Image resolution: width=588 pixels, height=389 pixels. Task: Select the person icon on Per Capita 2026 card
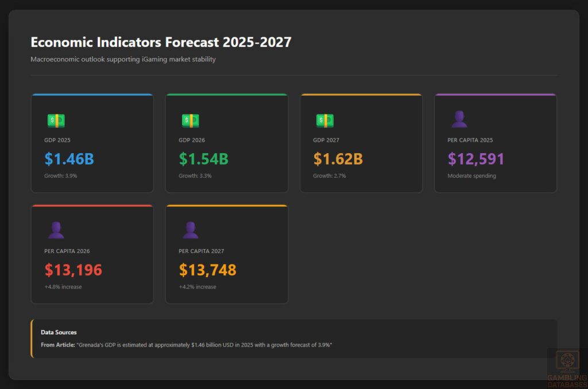(56, 229)
